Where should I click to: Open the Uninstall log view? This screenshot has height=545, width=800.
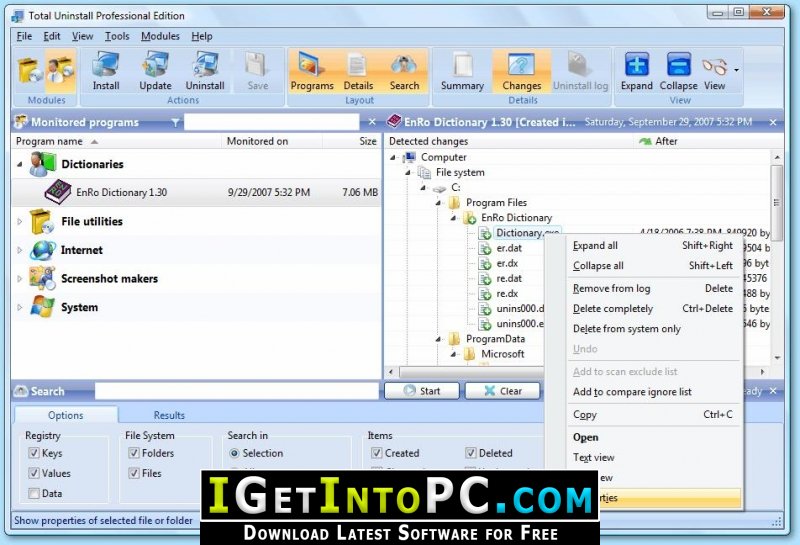[581, 72]
